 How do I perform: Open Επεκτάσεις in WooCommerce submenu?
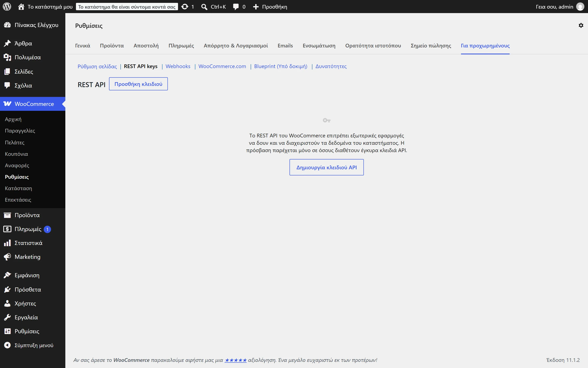click(x=18, y=200)
